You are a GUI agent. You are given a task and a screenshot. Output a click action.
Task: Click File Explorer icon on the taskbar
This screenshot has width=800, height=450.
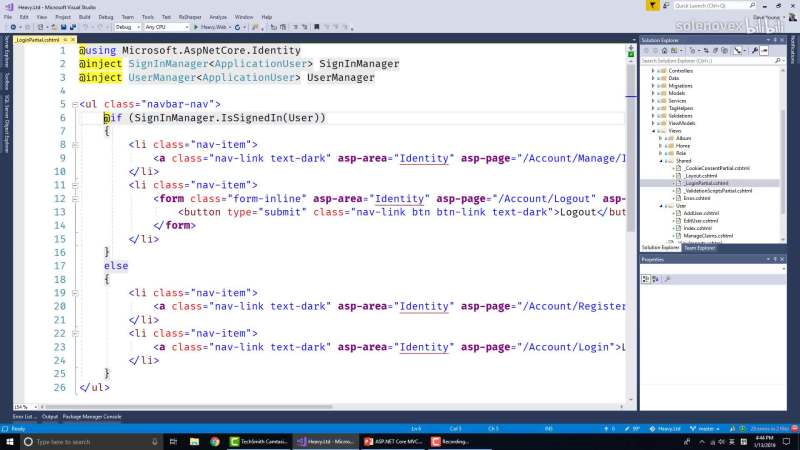(194, 442)
